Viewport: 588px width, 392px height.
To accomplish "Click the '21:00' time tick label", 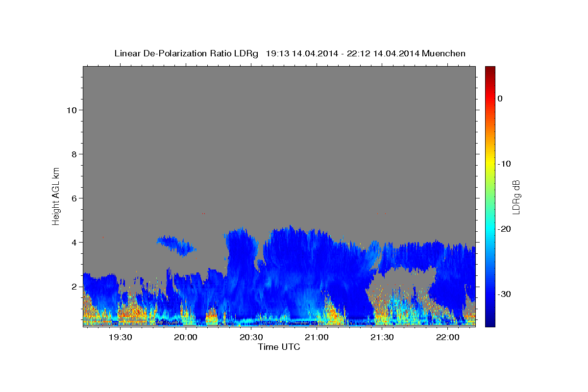I will pyautogui.click(x=317, y=337).
